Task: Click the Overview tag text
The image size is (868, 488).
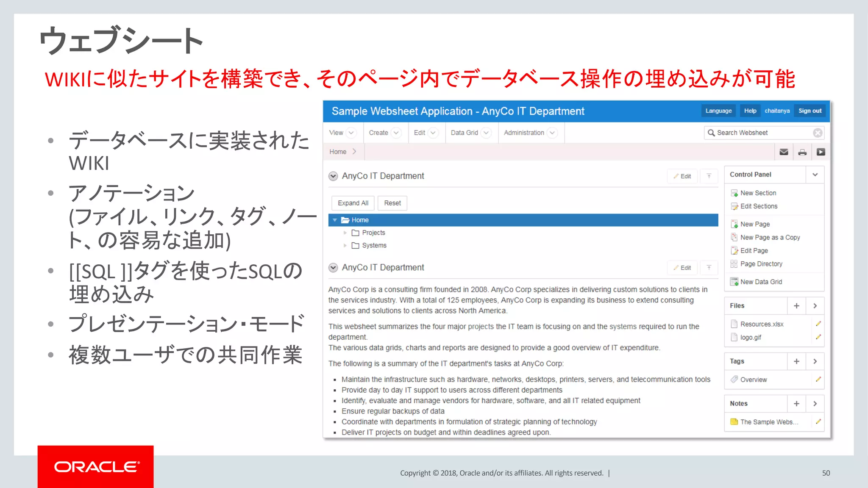Action: 754,380
